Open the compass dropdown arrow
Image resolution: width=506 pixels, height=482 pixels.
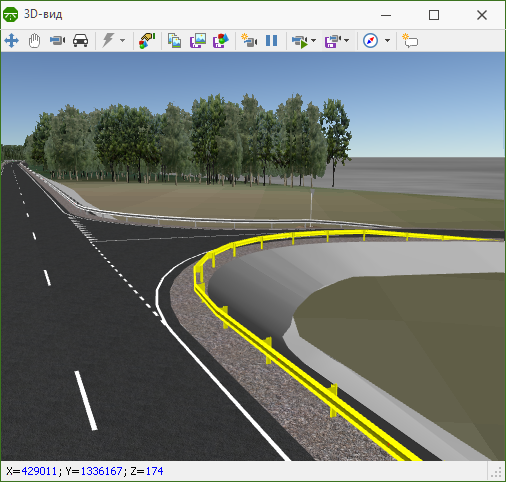point(387,41)
